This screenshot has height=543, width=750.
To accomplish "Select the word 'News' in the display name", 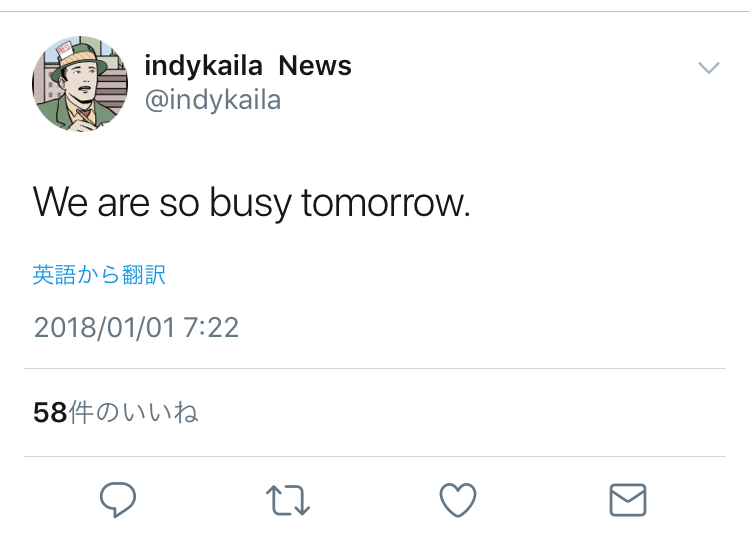I will click(x=315, y=66).
